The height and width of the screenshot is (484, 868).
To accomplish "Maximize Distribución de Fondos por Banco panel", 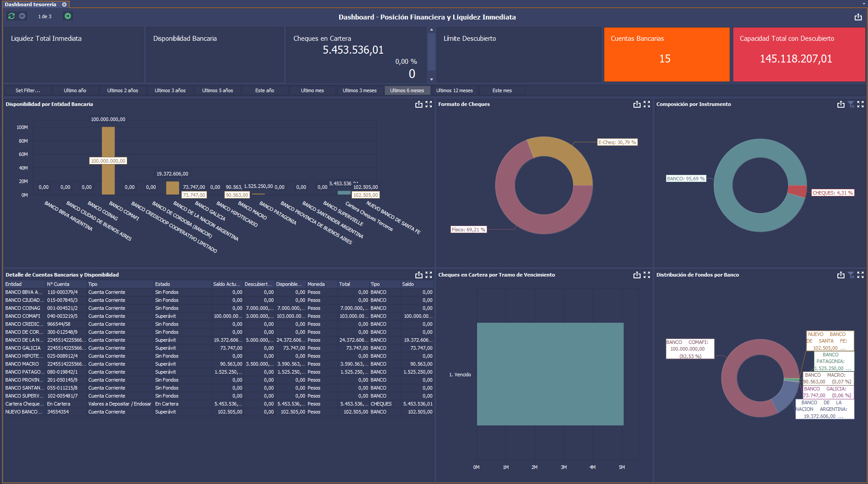I will 860,275.
